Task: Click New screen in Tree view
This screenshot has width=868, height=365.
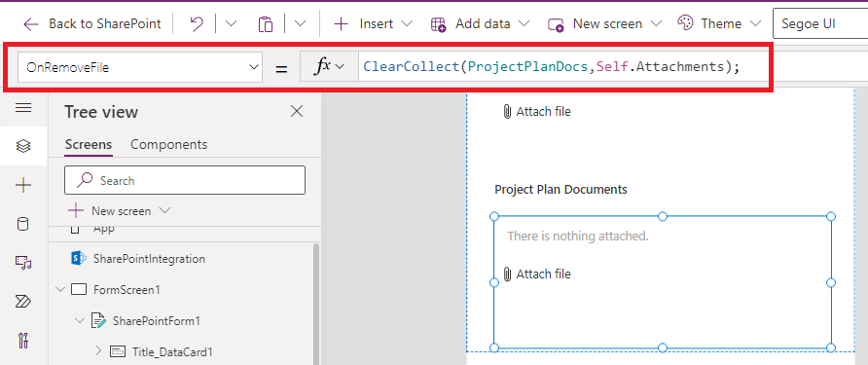Action: coord(121,211)
